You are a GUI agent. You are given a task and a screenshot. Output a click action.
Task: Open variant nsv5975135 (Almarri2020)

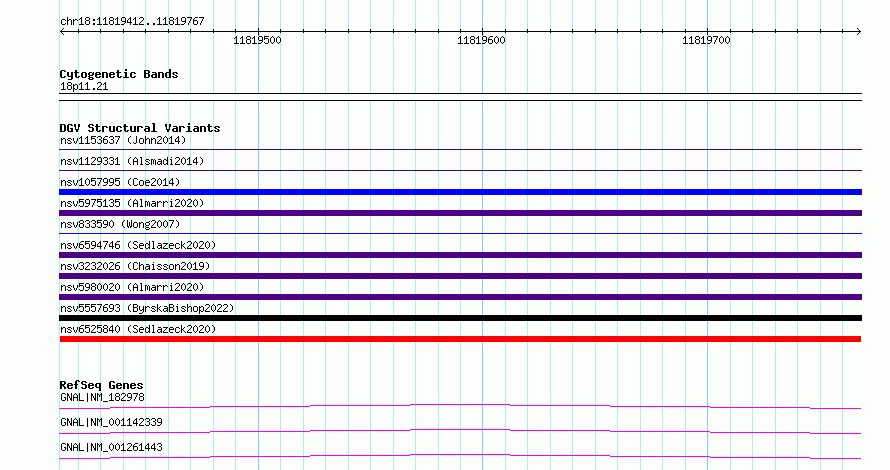click(x=132, y=203)
